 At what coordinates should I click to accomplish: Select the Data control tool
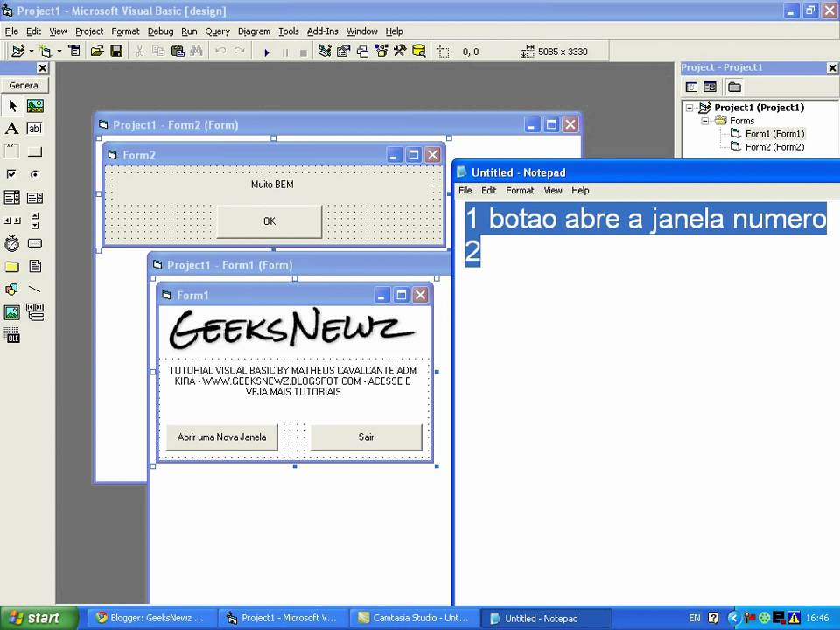point(35,312)
